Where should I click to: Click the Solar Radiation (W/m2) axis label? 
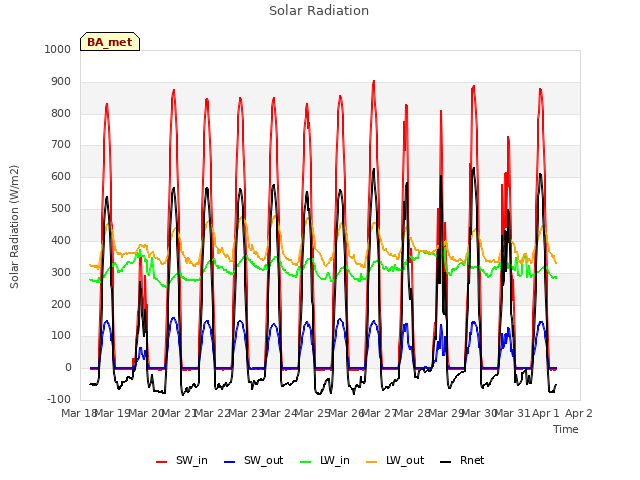[14, 227]
